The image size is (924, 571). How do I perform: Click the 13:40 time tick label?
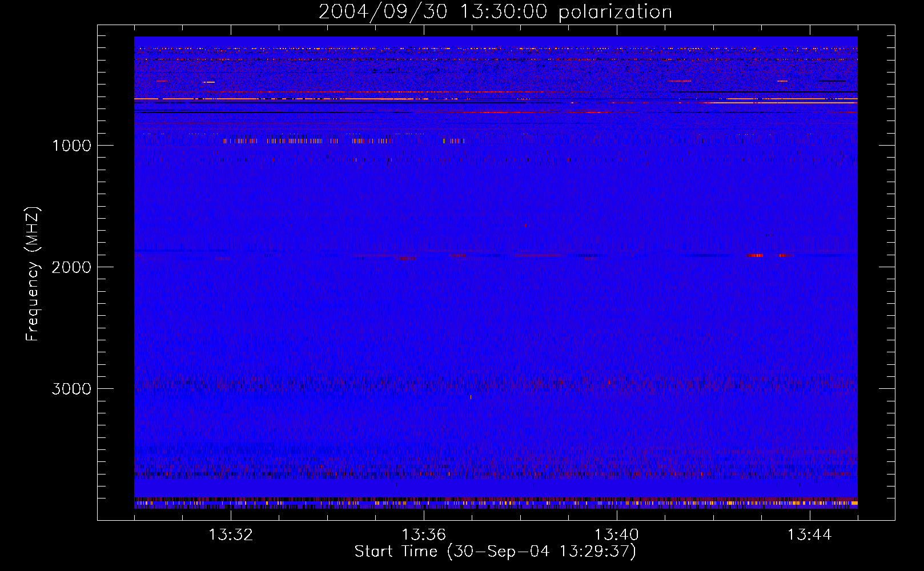pos(617,535)
